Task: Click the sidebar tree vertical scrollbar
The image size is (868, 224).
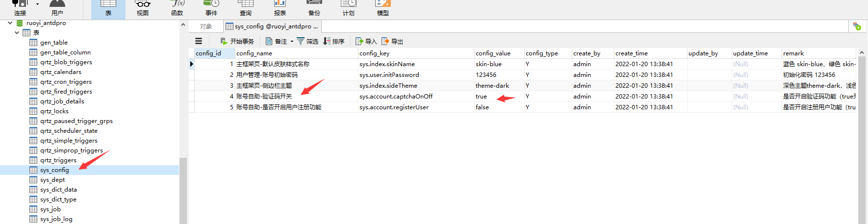Action: [x=183, y=190]
